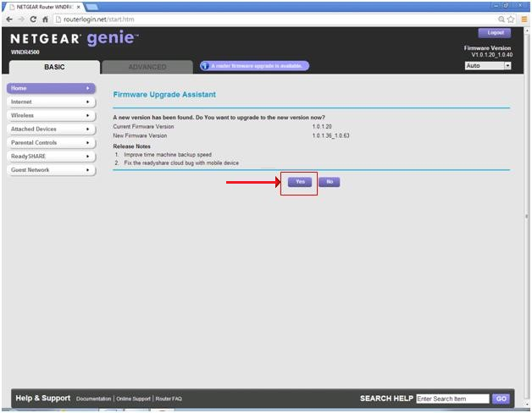Log out with the Logout button
The width and height of the screenshot is (532, 413).
coord(495,33)
